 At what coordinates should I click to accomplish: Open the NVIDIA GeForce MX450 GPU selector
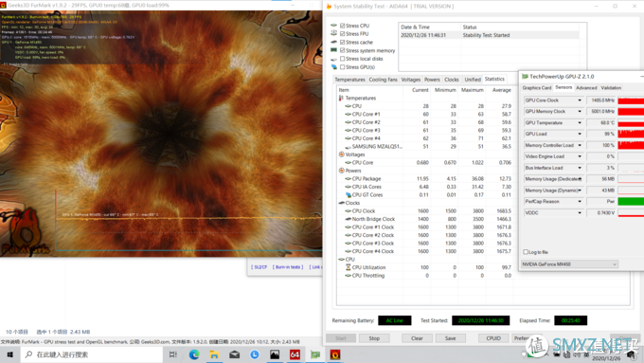[569, 264]
